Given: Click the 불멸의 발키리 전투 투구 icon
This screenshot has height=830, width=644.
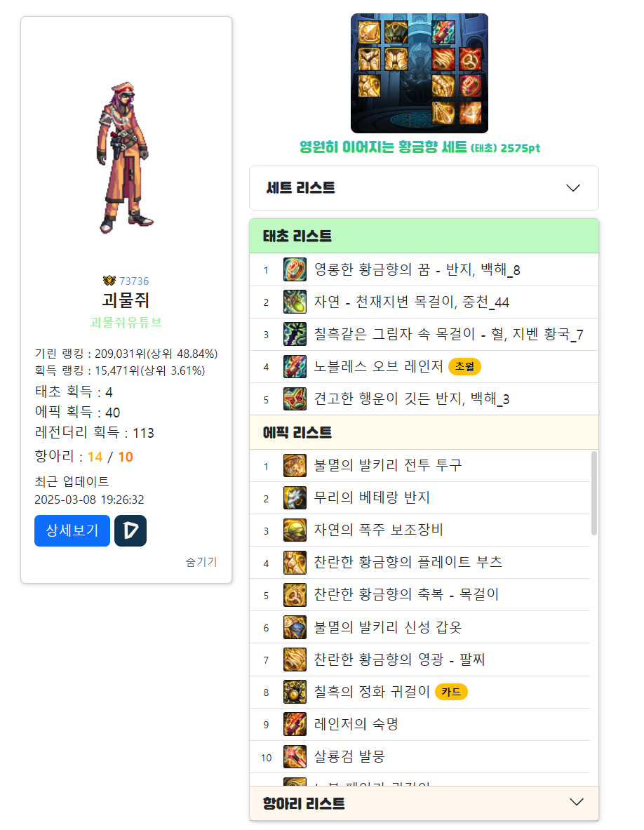Looking at the screenshot, I should (x=295, y=466).
